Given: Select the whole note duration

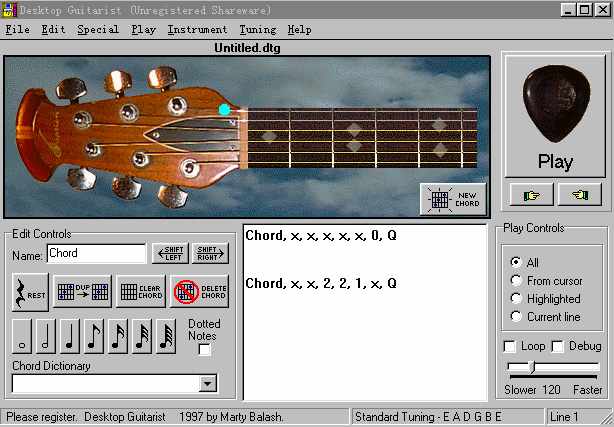Looking at the screenshot, I should pyautogui.click(x=22, y=336).
